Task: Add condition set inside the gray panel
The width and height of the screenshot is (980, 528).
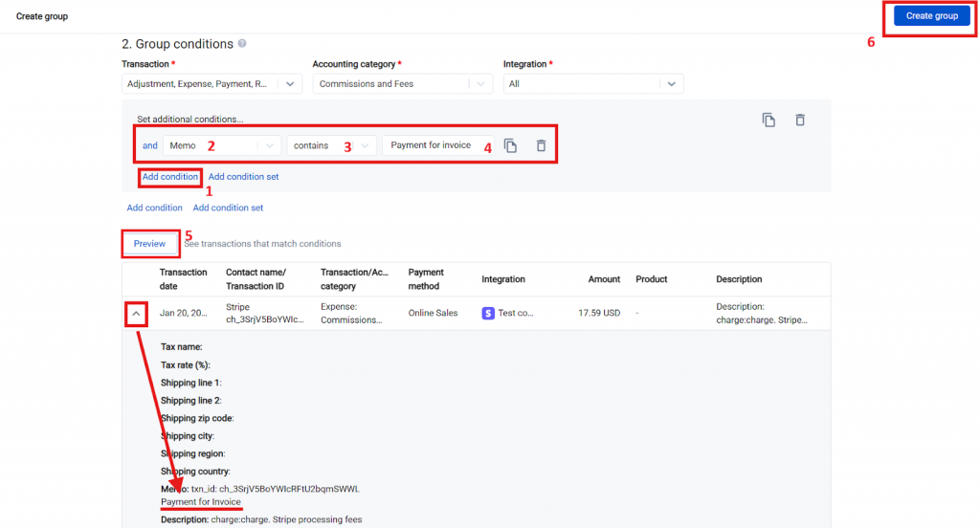Action: click(x=243, y=176)
